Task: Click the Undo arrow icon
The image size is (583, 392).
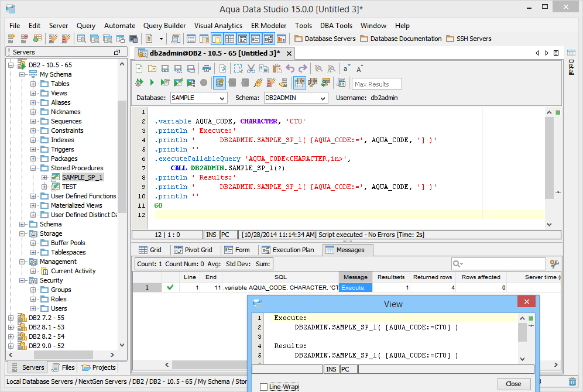Action: point(290,68)
